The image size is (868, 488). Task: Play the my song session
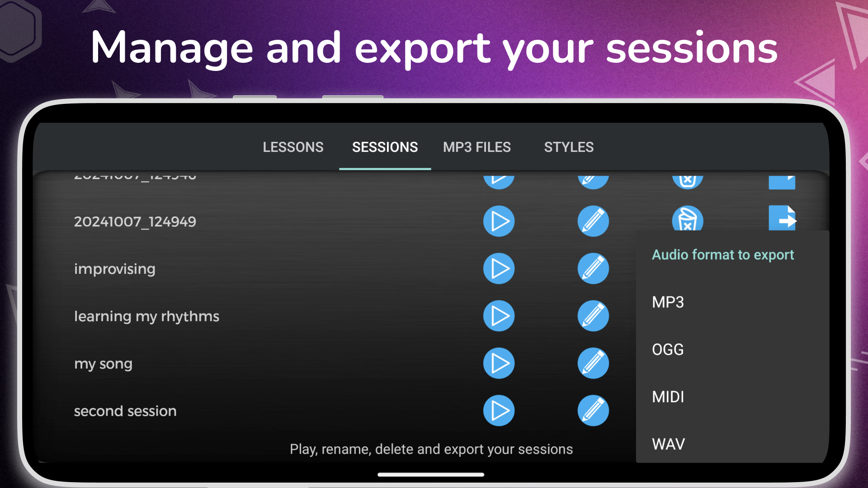click(499, 363)
